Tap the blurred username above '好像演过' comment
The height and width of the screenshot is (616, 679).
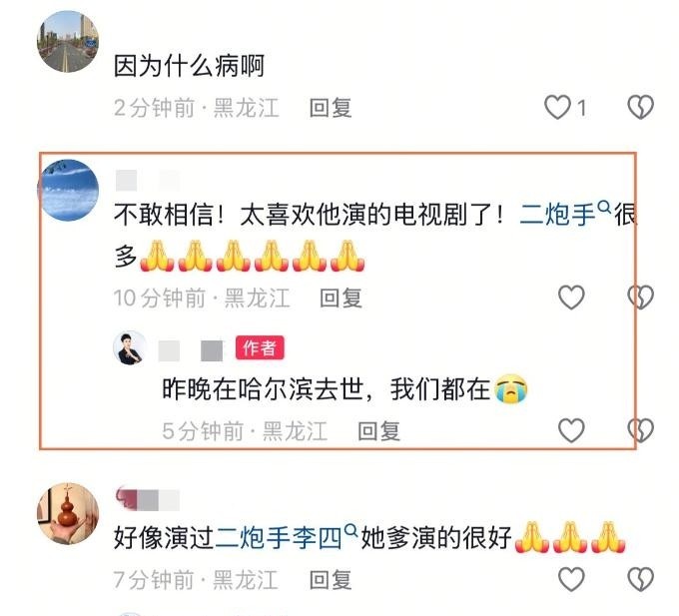coord(147,499)
